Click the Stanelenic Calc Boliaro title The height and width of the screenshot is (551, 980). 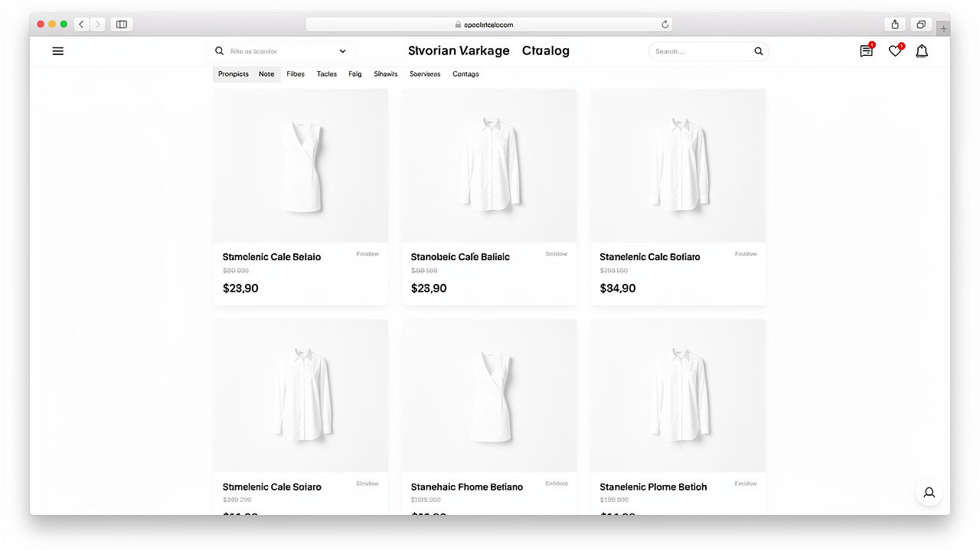[649, 257]
